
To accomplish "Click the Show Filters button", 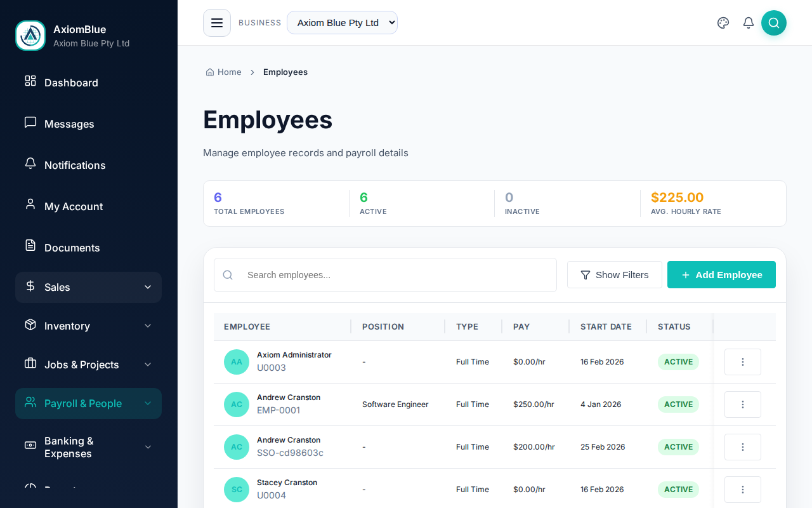I will point(615,275).
